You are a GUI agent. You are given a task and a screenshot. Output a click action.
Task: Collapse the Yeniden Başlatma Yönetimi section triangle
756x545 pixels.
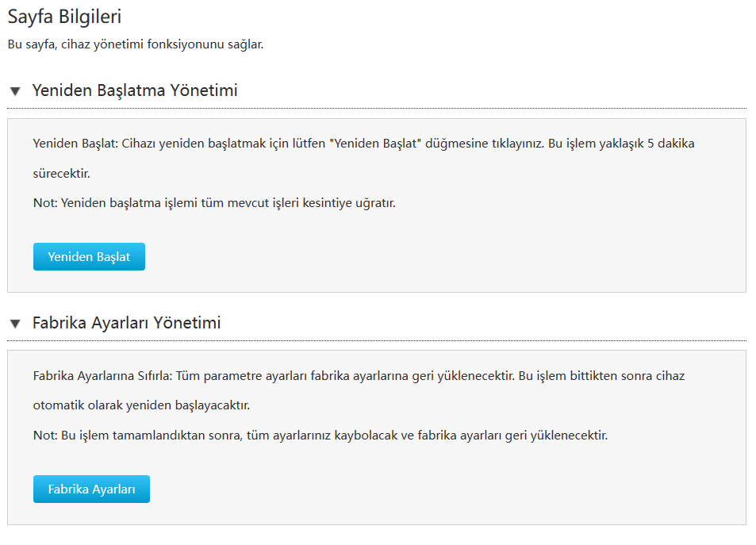click(15, 91)
